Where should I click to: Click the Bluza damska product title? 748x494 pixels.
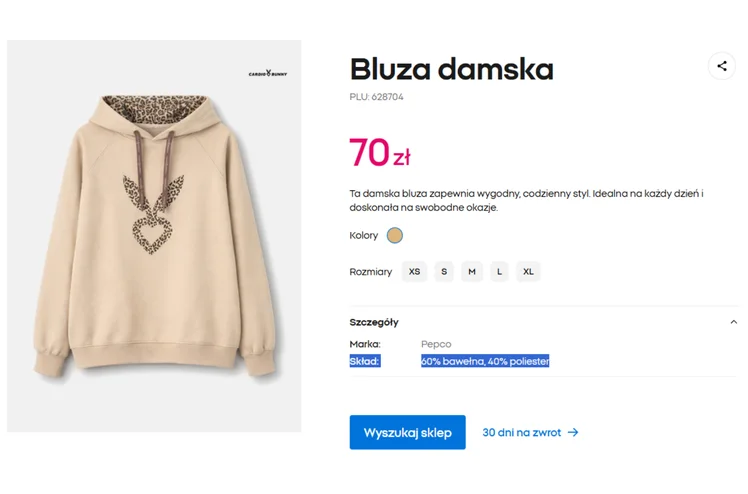click(451, 69)
